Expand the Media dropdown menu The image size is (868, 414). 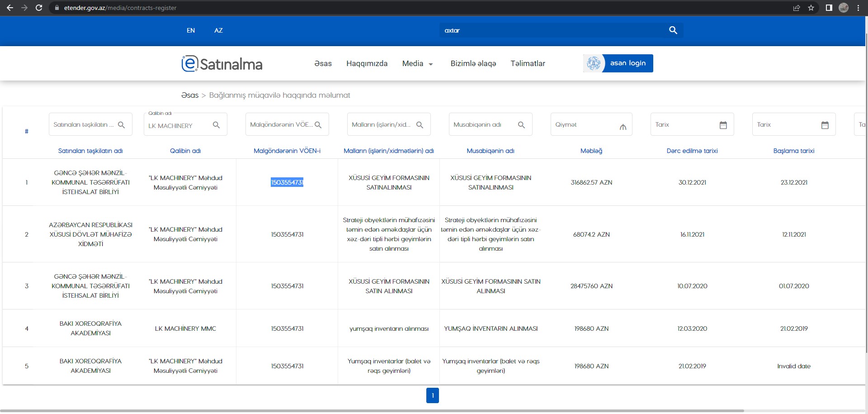417,64
